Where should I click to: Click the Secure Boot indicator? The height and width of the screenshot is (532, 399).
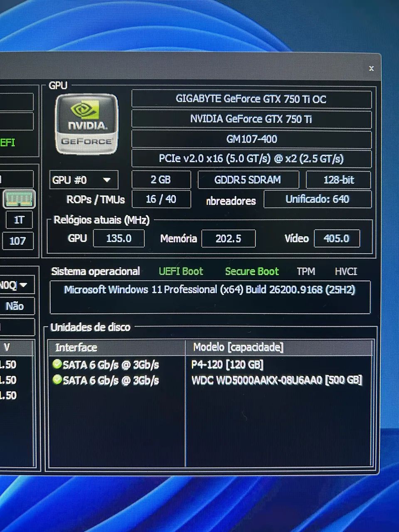tap(252, 271)
